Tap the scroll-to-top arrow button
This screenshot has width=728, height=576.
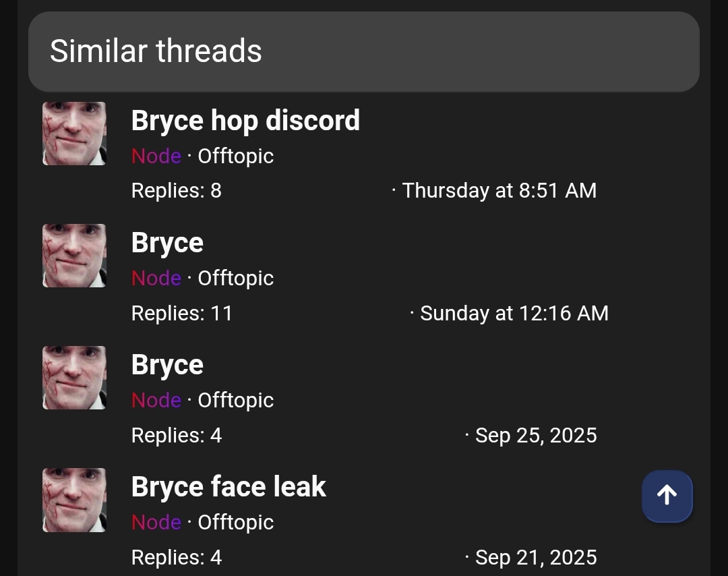(x=667, y=496)
